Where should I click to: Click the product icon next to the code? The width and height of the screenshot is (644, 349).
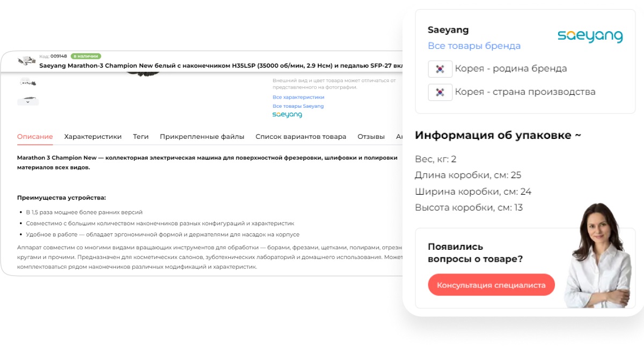point(26,60)
